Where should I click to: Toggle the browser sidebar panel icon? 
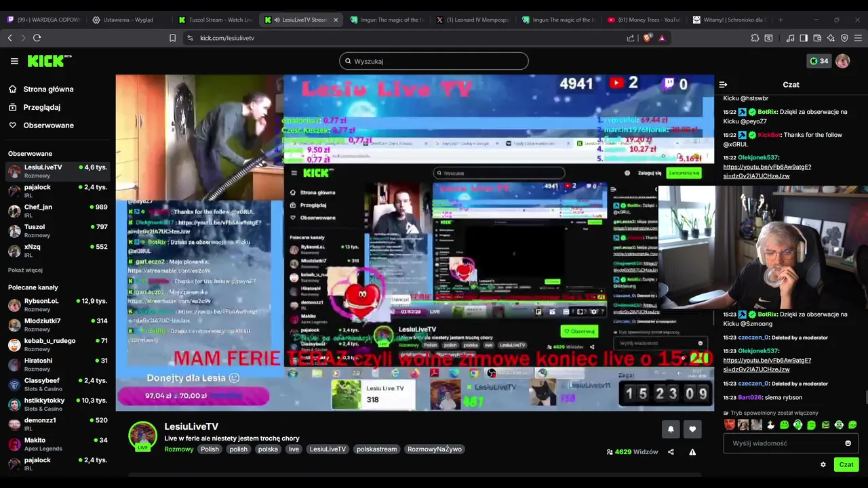(804, 38)
